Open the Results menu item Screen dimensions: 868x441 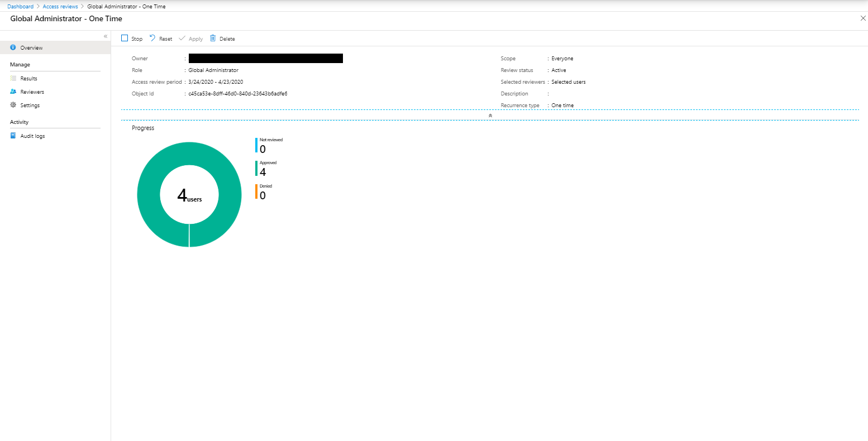55,78
